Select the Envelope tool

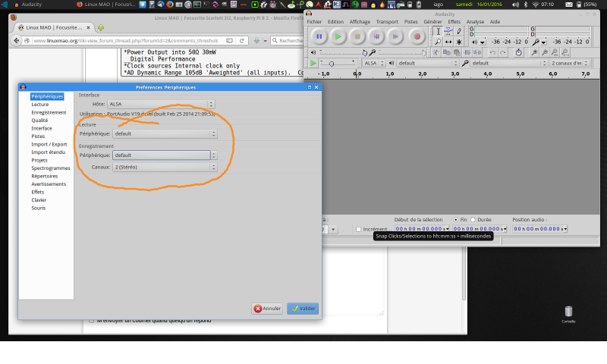[448, 31]
